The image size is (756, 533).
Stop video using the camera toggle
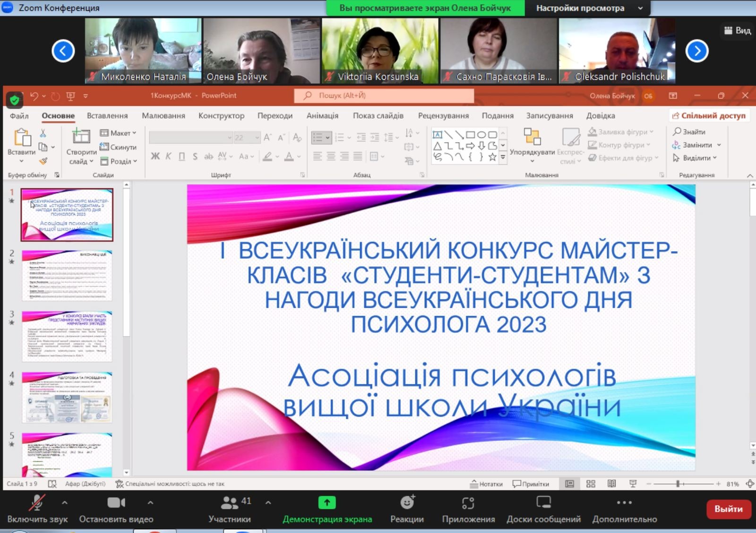[x=116, y=503]
